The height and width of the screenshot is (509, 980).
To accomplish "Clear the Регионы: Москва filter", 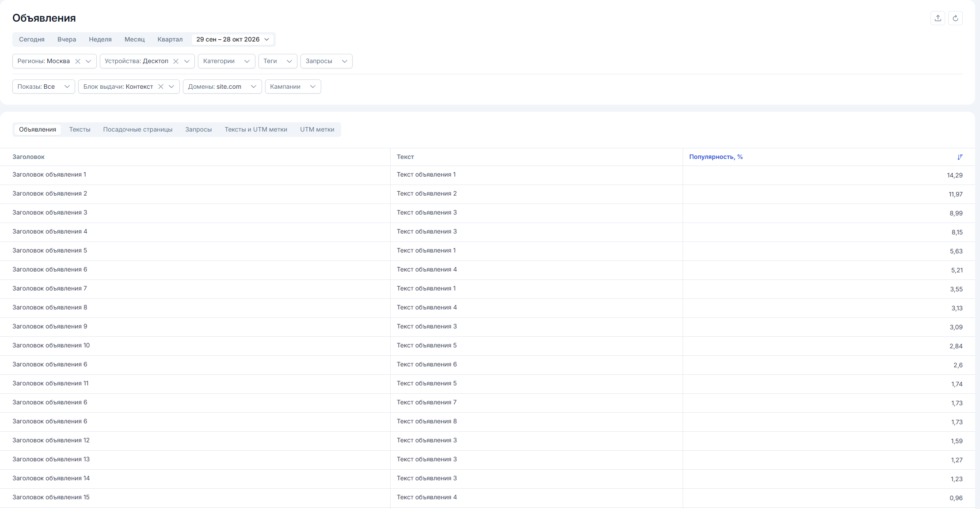I will click(78, 61).
